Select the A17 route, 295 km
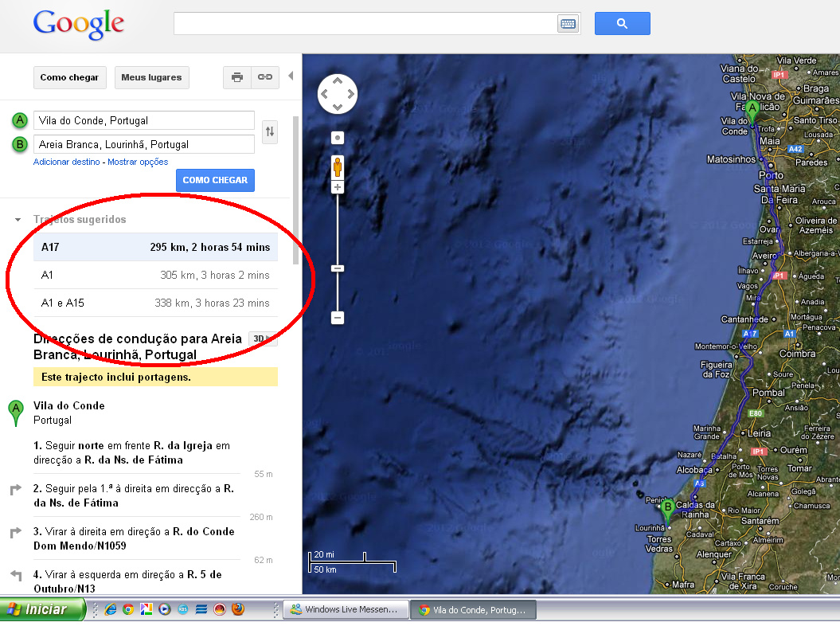This screenshot has height=626, width=840. point(155,247)
